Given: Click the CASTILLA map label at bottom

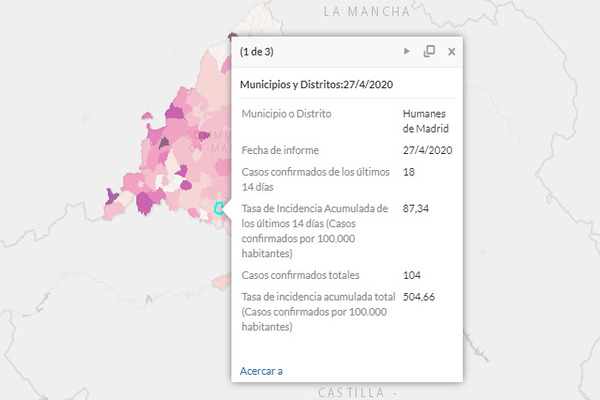Looking at the screenshot, I should [351, 392].
